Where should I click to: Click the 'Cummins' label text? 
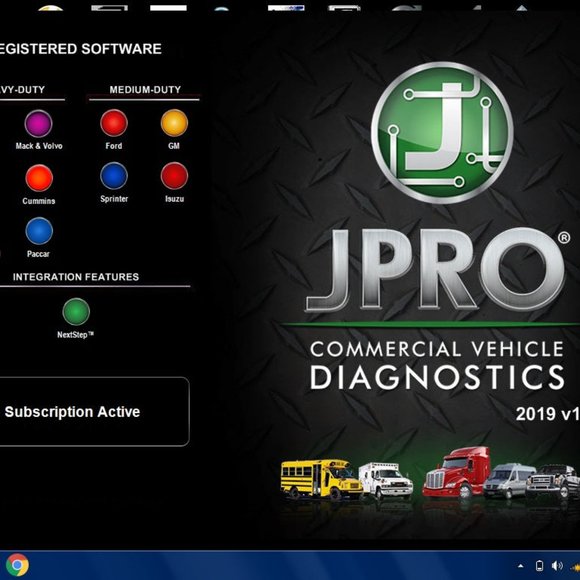pyautogui.click(x=39, y=201)
